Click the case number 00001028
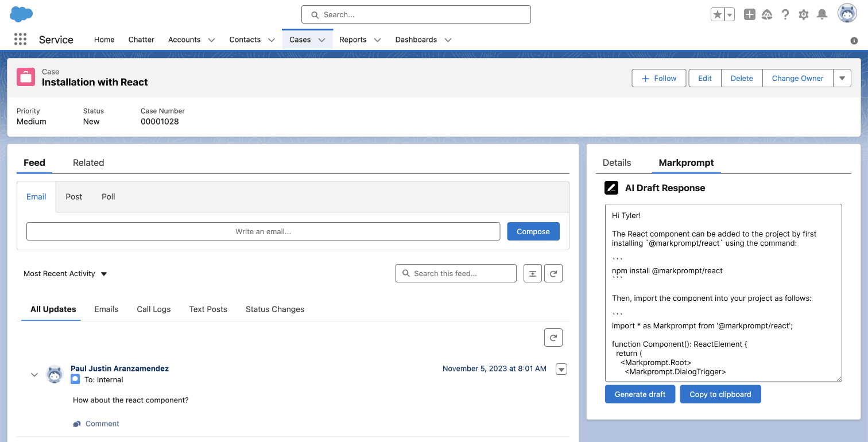The height and width of the screenshot is (442, 868). 160,122
